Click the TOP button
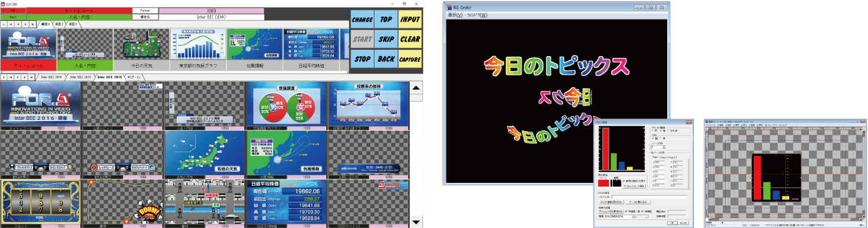 (386, 19)
